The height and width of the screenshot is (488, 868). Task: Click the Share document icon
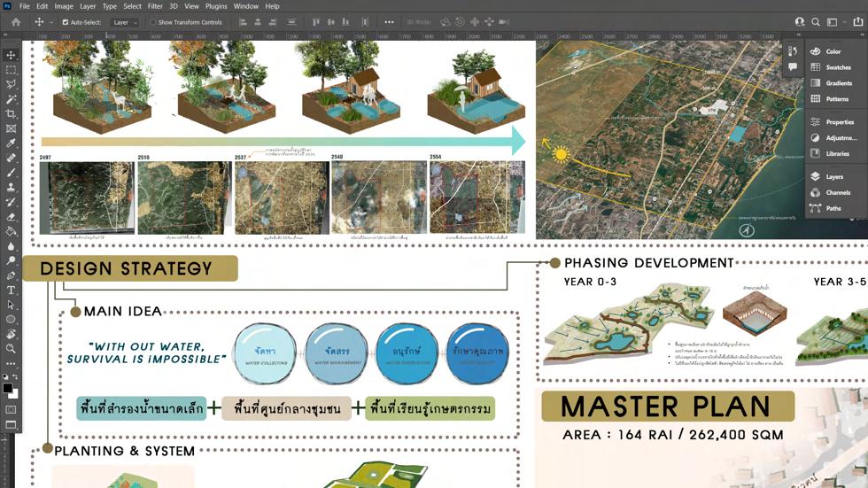(857, 22)
